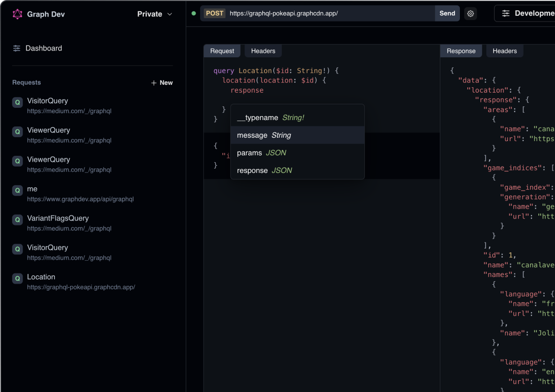Click the Development environment sliders icon
The height and width of the screenshot is (392, 555).
pyautogui.click(x=505, y=14)
